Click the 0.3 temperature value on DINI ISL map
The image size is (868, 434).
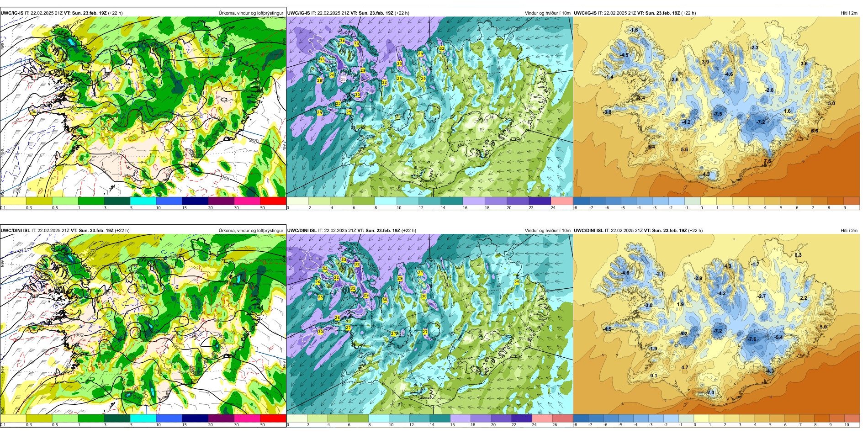(x=798, y=255)
